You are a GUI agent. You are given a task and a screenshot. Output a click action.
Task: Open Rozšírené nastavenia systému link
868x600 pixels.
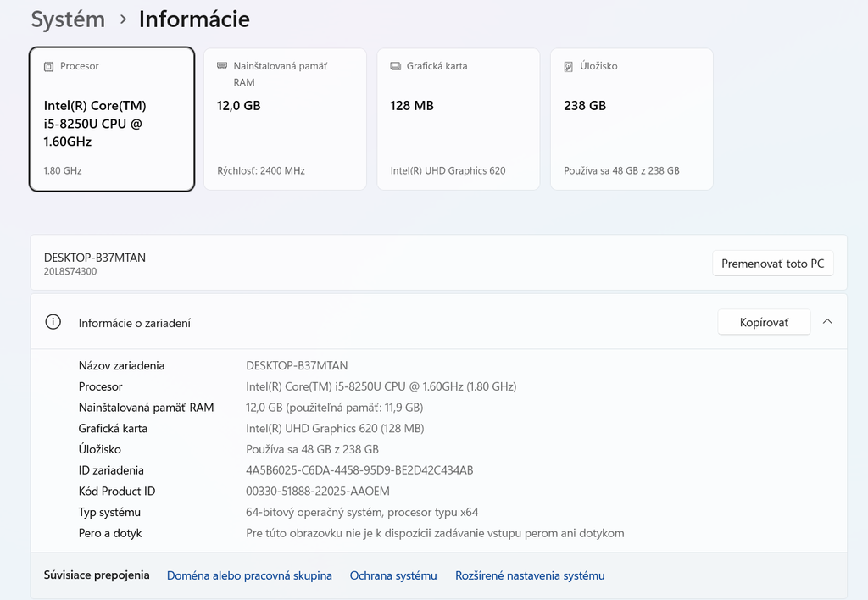[530, 575]
